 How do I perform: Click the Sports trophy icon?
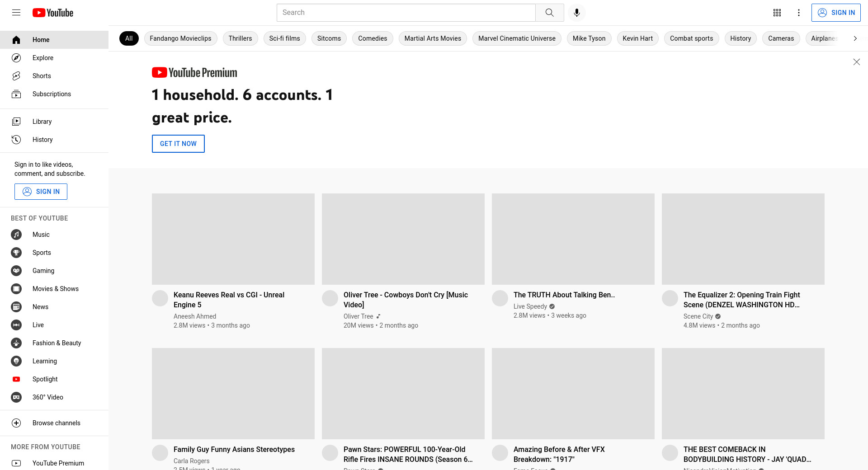(16, 253)
